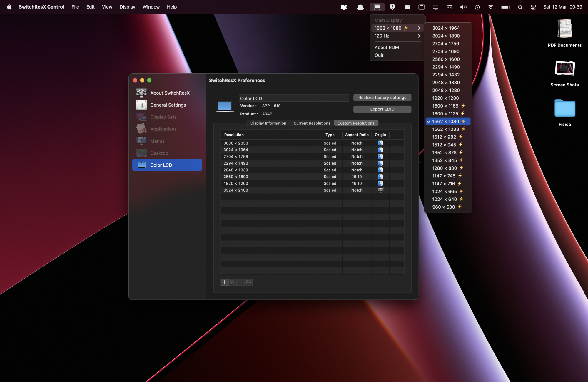
Task: Open Control Center in the menu bar
Action: click(533, 7)
